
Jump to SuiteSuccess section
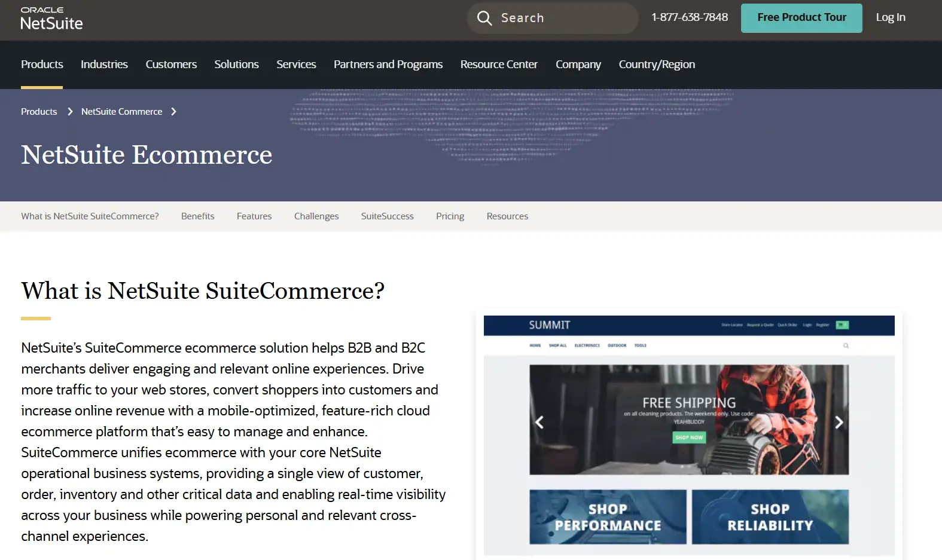tap(387, 216)
